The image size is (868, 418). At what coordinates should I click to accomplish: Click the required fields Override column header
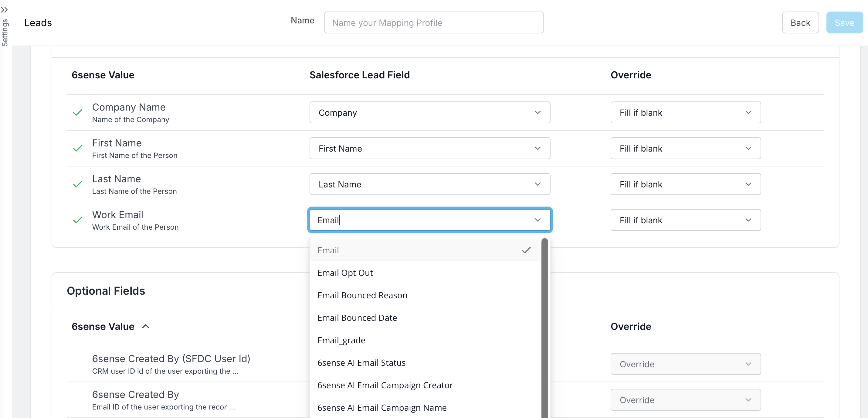pyautogui.click(x=631, y=75)
